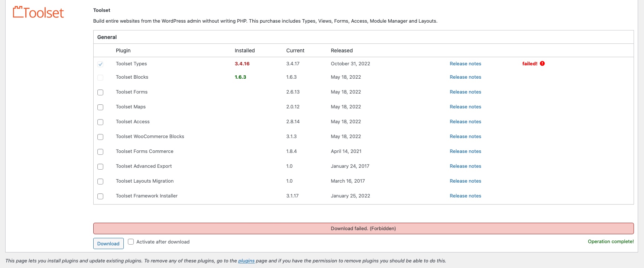
Task: Click the General section heading
Action: coord(107,37)
